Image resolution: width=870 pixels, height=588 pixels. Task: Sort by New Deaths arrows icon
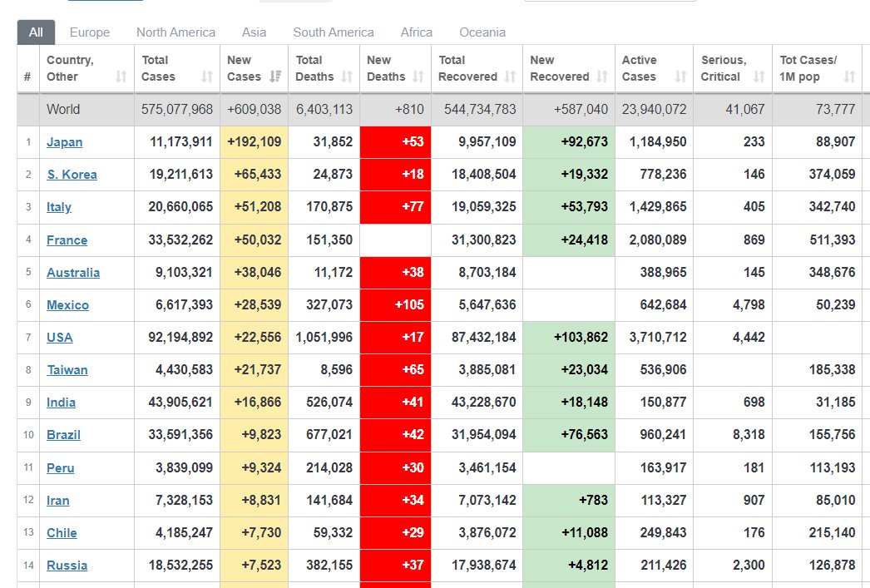[418, 77]
